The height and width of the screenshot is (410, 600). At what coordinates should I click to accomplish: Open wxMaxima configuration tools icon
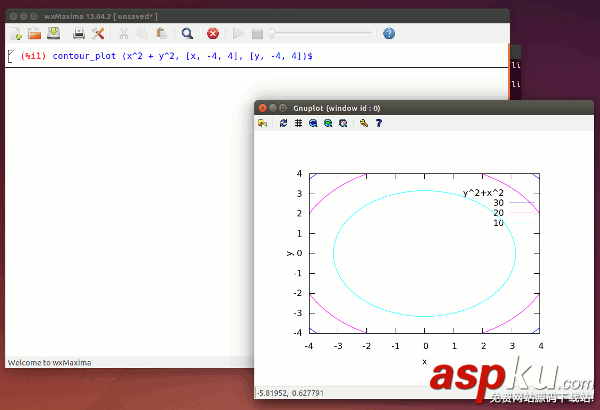coord(98,34)
